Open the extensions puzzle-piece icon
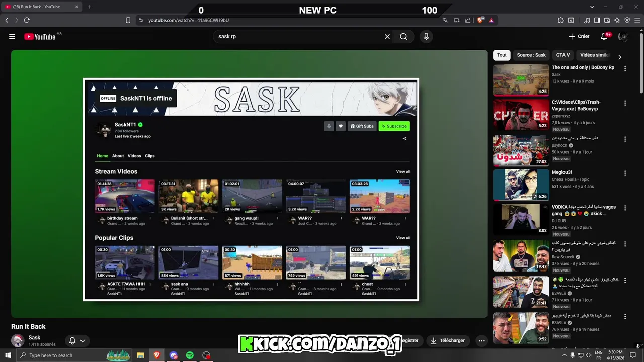 (561, 20)
